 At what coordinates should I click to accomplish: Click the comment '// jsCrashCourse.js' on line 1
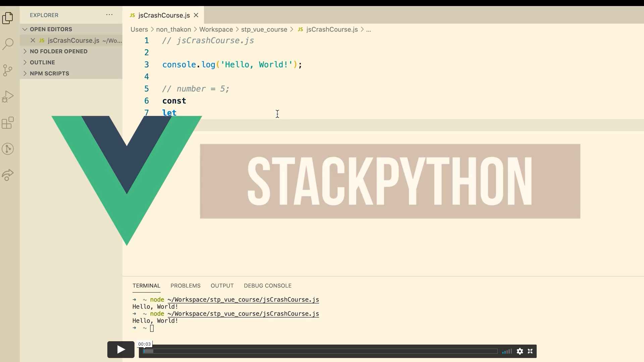(208, 41)
